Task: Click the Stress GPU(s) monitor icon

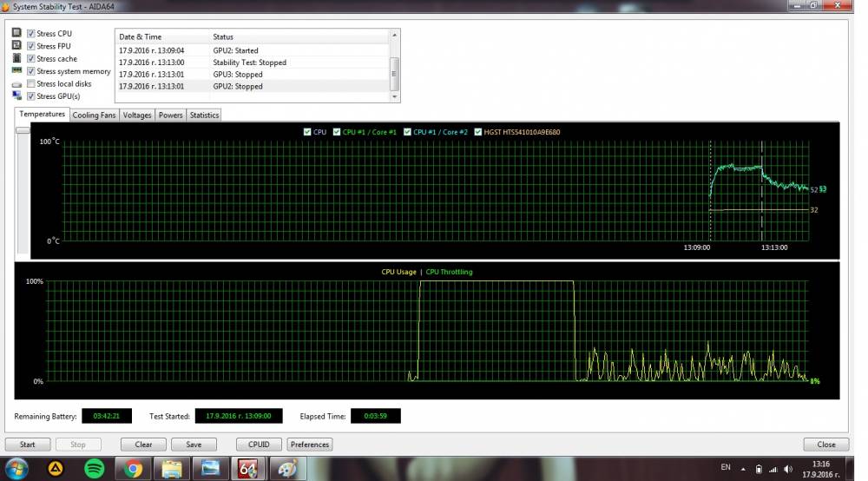Action: tap(16, 96)
